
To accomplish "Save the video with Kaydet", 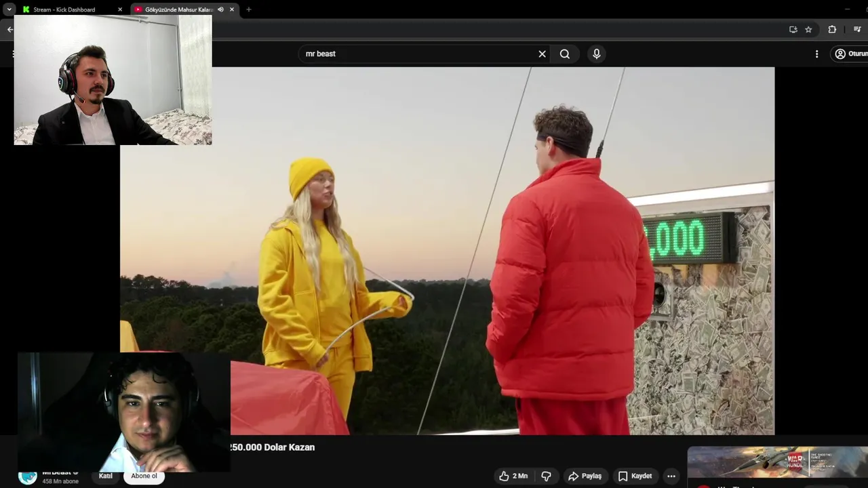I will point(635,476).
